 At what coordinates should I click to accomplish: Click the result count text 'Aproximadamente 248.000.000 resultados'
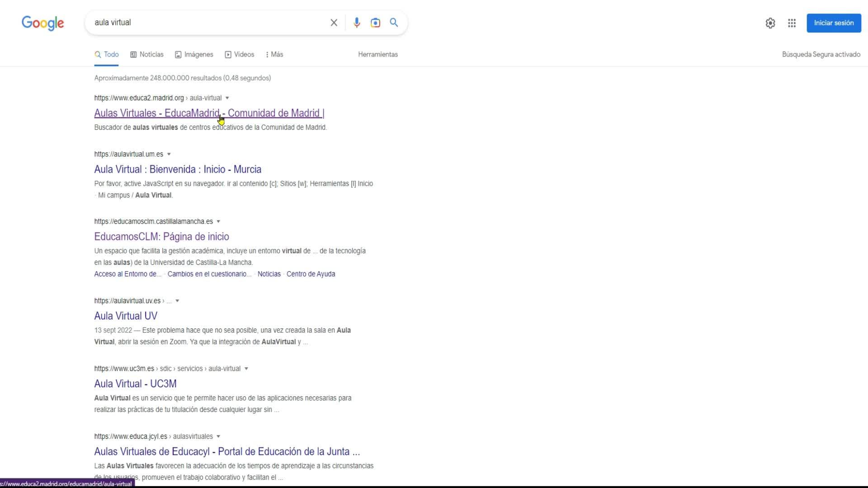[158, 78]
